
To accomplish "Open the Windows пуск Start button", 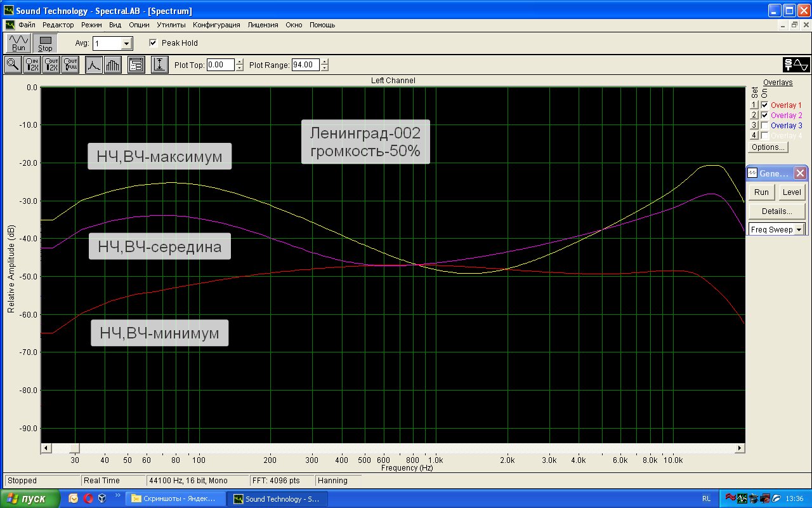I will (30, 498).
